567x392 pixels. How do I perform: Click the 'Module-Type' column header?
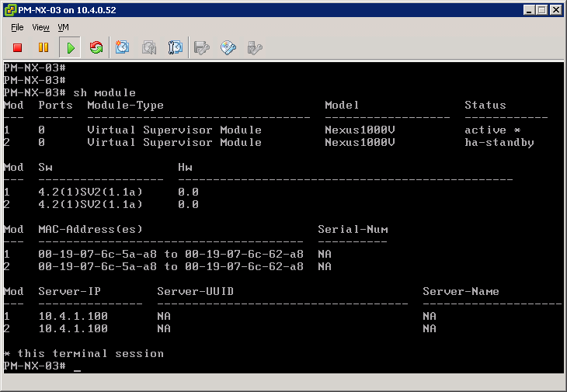coord(126,106)
